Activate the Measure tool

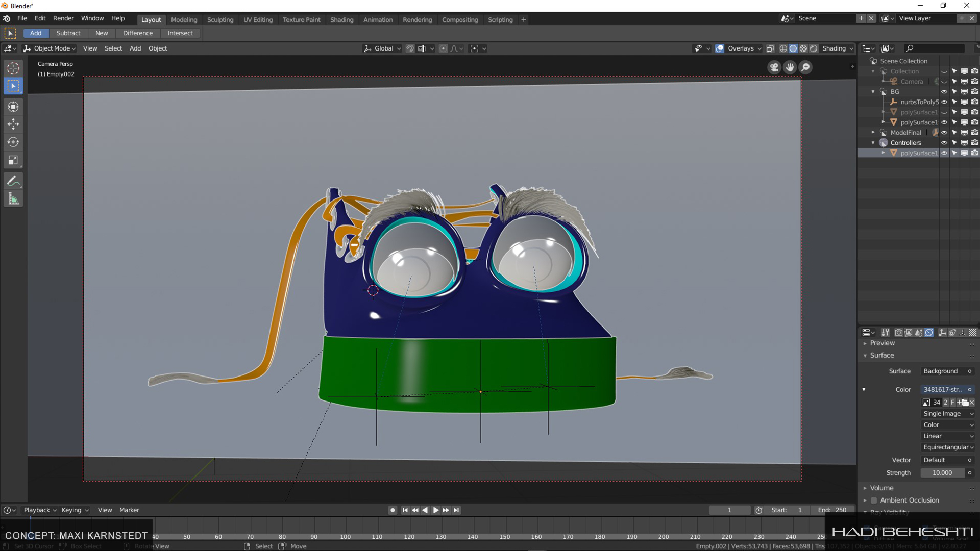13,199
